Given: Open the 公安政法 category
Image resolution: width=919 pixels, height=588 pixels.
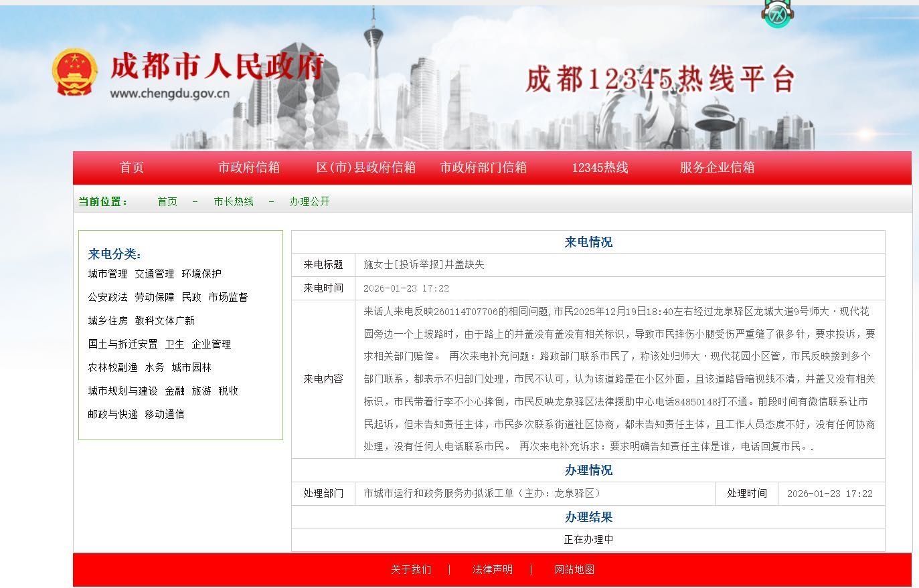Looking at the screenshot, I should point(107,297).
